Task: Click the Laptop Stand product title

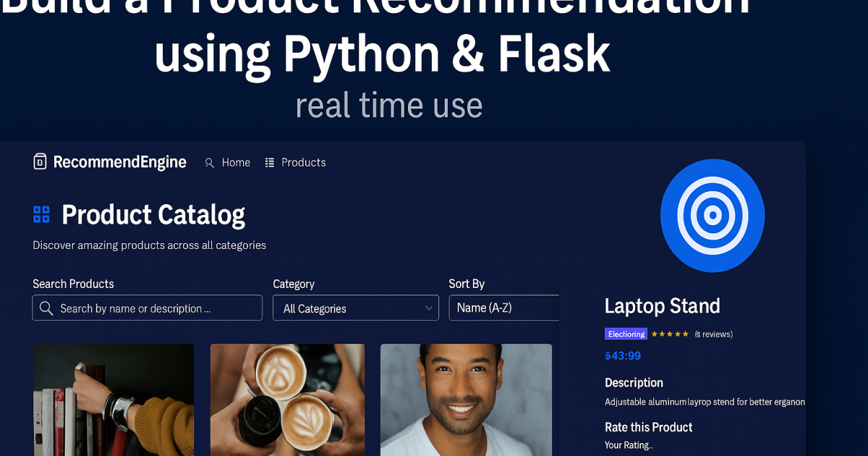Action: [662, 306]
